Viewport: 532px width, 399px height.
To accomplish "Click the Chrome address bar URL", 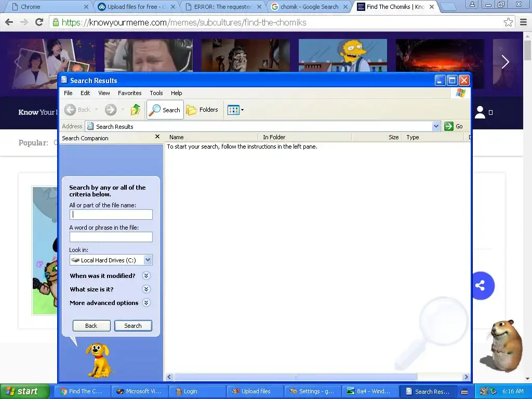I will click(x=184, y=22).
